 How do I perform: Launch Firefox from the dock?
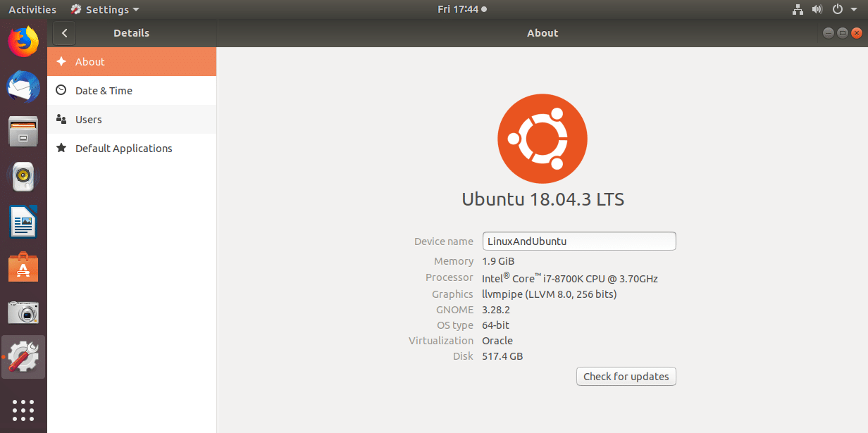(23, 41)
